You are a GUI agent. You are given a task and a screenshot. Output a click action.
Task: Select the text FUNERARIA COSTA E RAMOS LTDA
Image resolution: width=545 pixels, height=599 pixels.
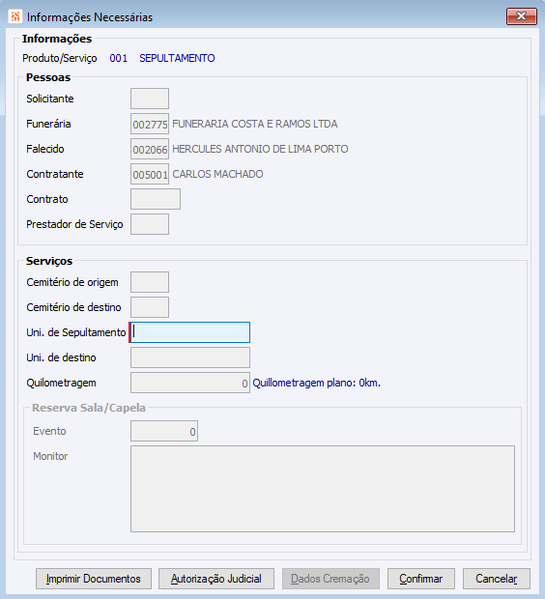pos(255,124)
